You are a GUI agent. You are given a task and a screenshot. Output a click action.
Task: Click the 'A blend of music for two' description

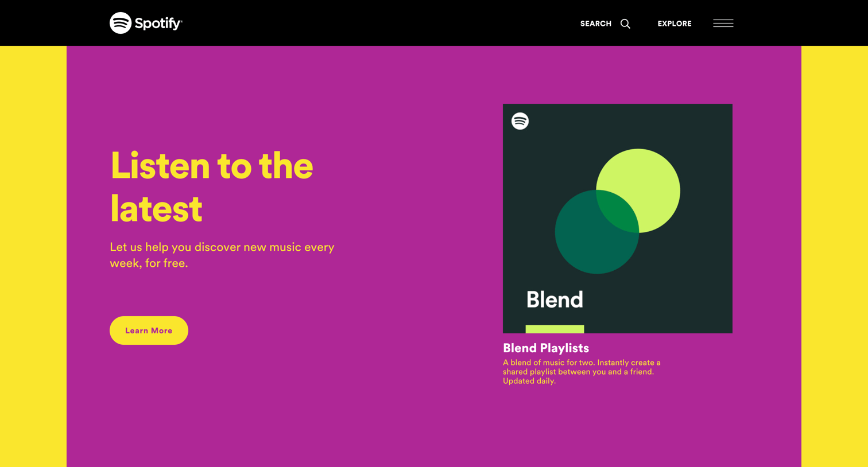pos(582,372)
